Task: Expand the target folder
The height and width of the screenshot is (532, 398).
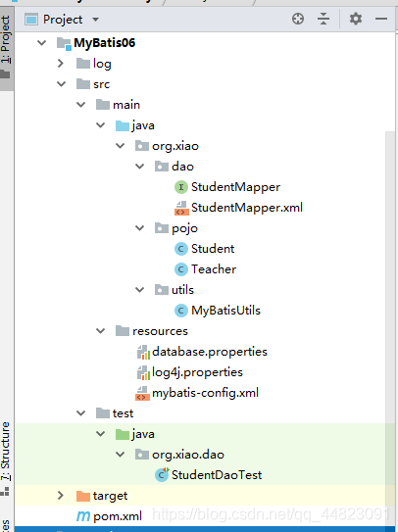Action: [x=61, y=496]
